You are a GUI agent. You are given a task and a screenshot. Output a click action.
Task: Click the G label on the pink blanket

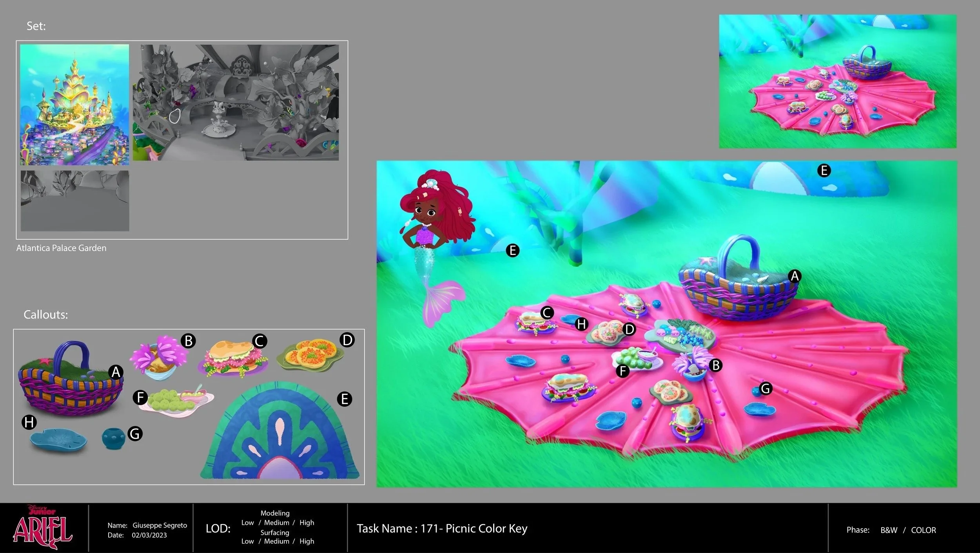click(x=766, y=389)
